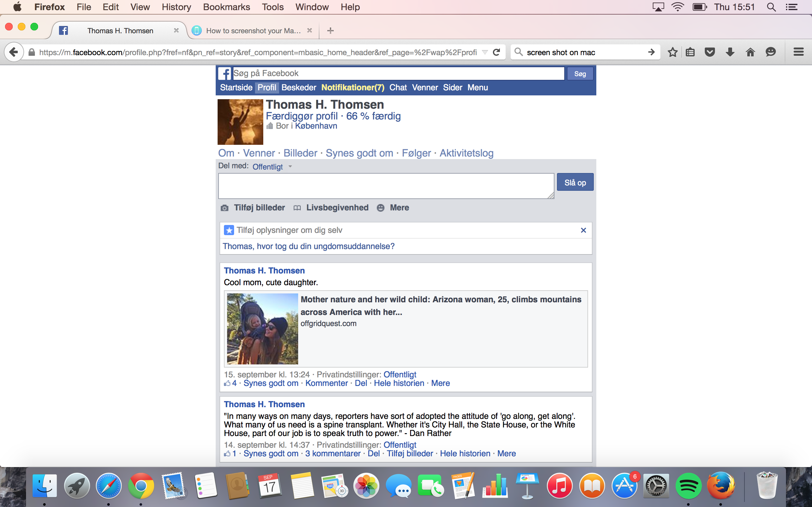The width and height of the screenshot is (812, 507).
Task: Go back using the browser's back arrow
Action: point(13,52)
